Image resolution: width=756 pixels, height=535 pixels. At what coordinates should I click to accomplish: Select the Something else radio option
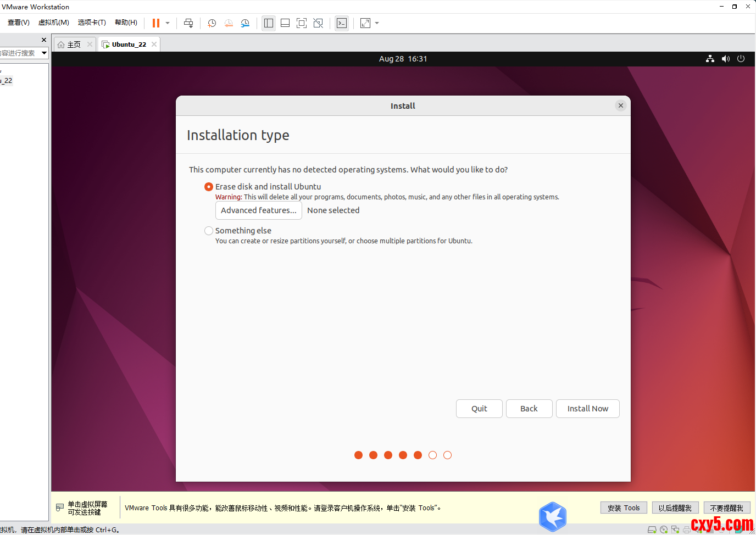(x=209, y=231)
